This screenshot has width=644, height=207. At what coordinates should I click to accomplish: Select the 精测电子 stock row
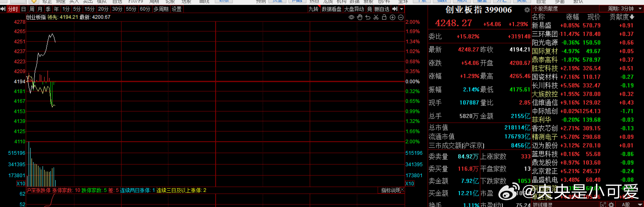pos(588,137)
